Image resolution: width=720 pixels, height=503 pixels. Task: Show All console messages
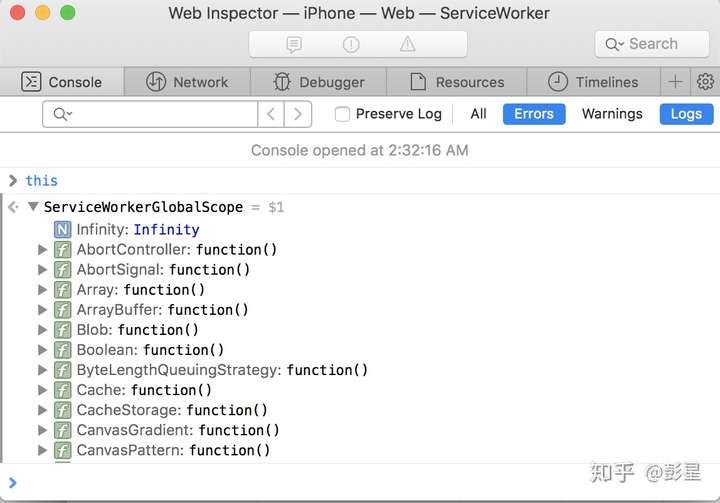(x=479, y=114)
